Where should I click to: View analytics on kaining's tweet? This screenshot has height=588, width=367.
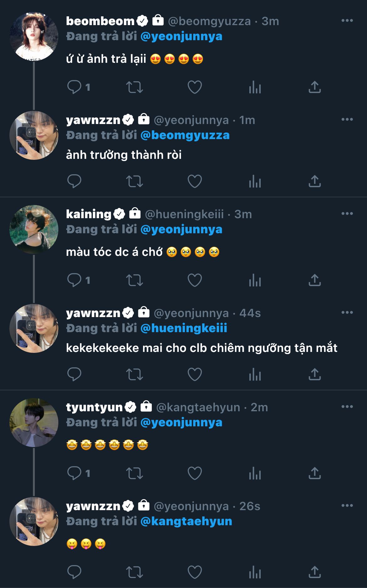[255, 280]
